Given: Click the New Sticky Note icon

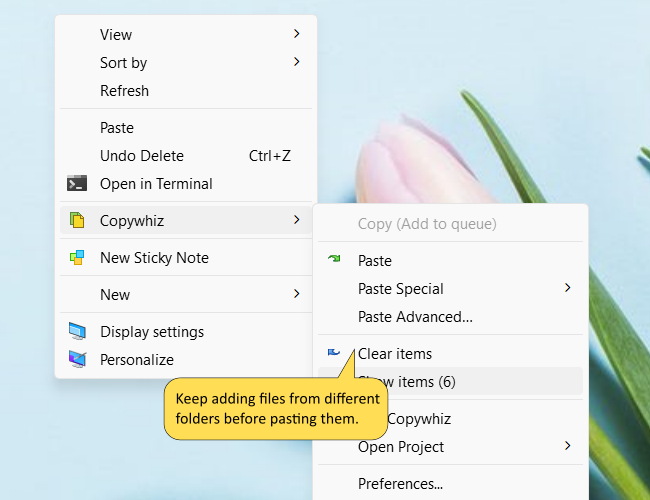Looking at the screenshot, I should 77,258.
